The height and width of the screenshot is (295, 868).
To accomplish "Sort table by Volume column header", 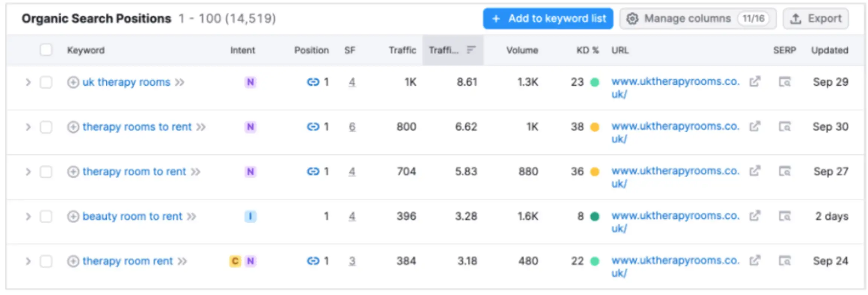I will click(522, 50).
